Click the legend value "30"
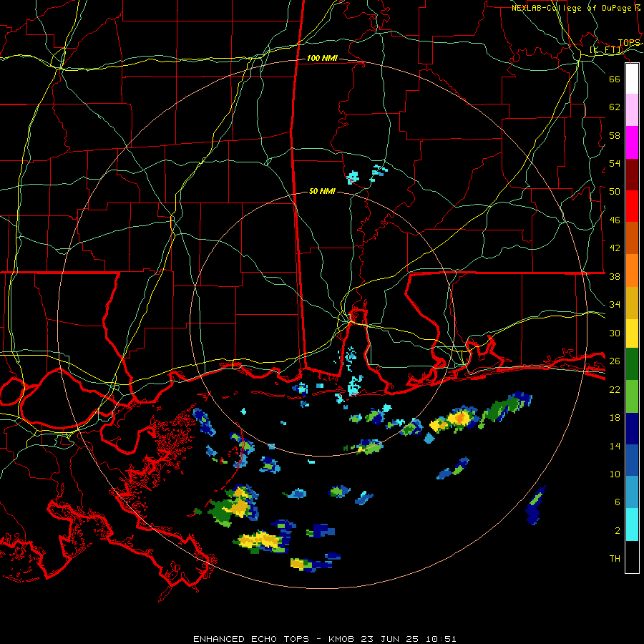This screenshot has width=644, height=644. coord(615,333)
